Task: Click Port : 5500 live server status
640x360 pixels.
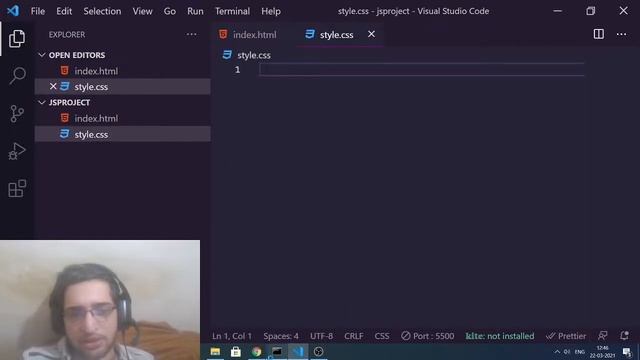Action: [x=427, y=336]
